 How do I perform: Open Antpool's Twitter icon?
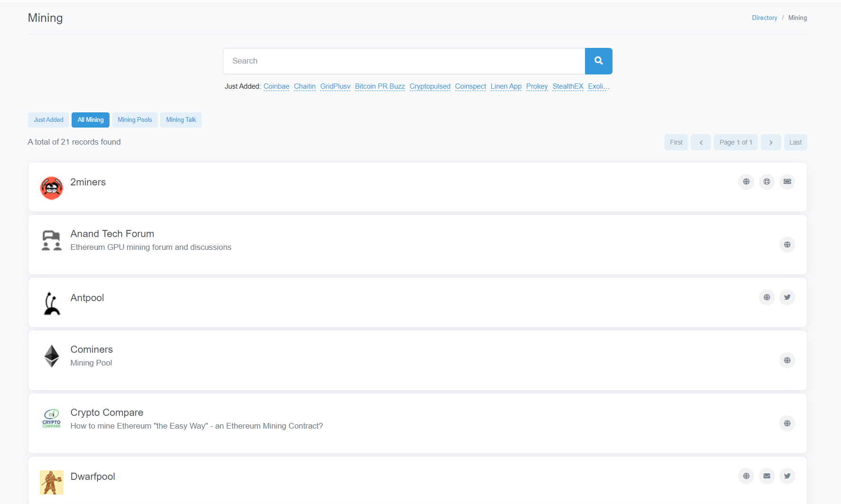(x=787, y=297)
